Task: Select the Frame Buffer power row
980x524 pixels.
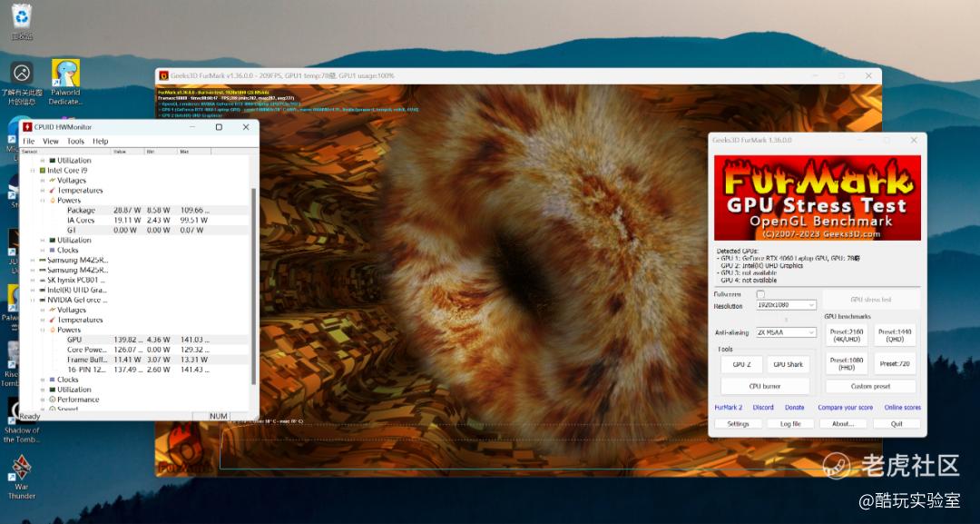Action: 136,360
